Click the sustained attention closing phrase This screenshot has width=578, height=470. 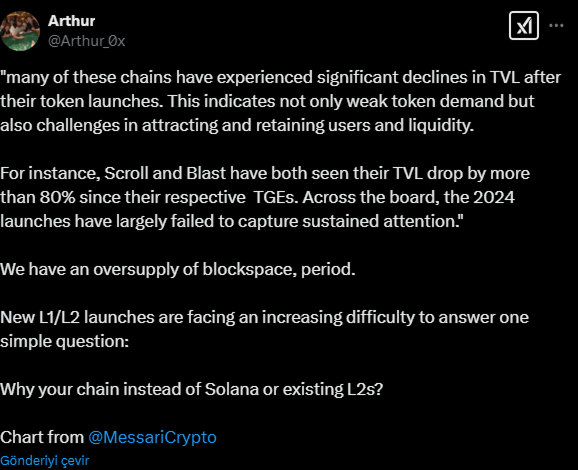click(383, 221)
